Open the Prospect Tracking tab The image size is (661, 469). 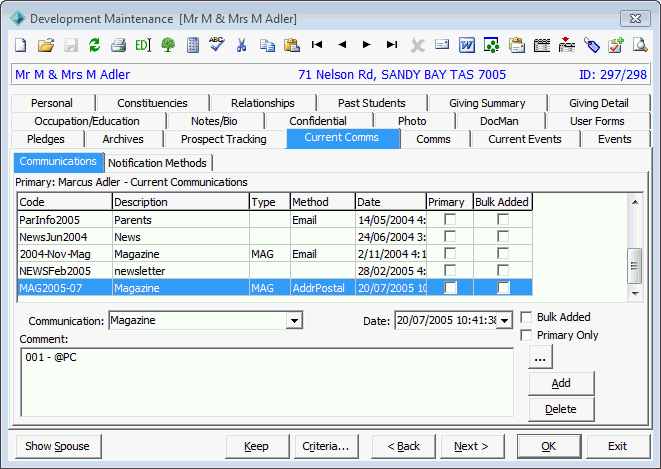(223, 139)
